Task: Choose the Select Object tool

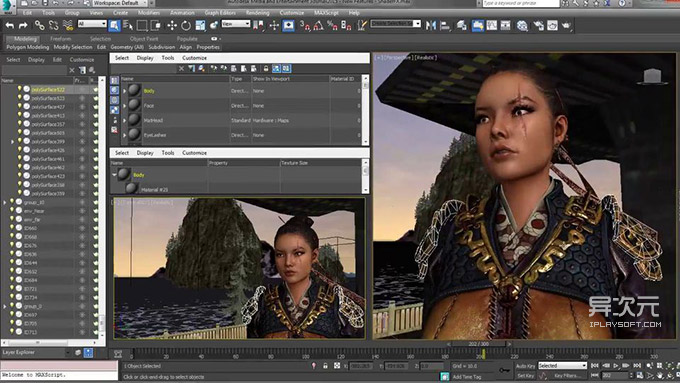Action: [114, 26]
